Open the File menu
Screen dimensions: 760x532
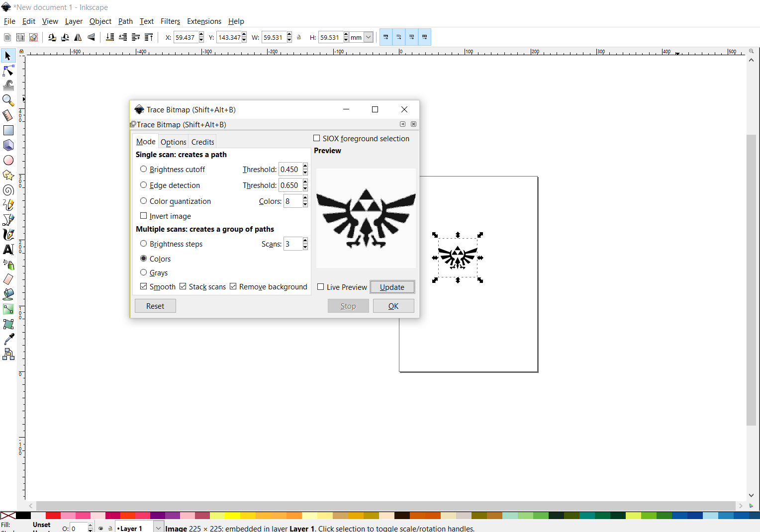pos(9,21)
